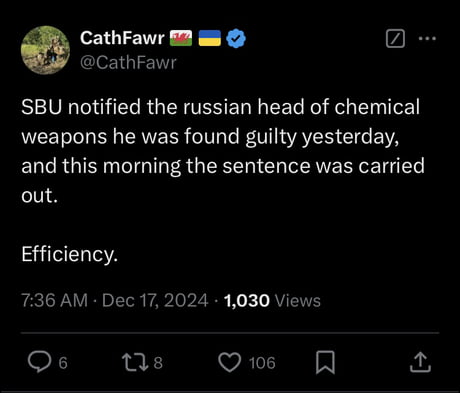The height and width of the screenshot is (393, 460).
Task: Click the Welsh dragon flag emoji
Action: coord(181,38)
